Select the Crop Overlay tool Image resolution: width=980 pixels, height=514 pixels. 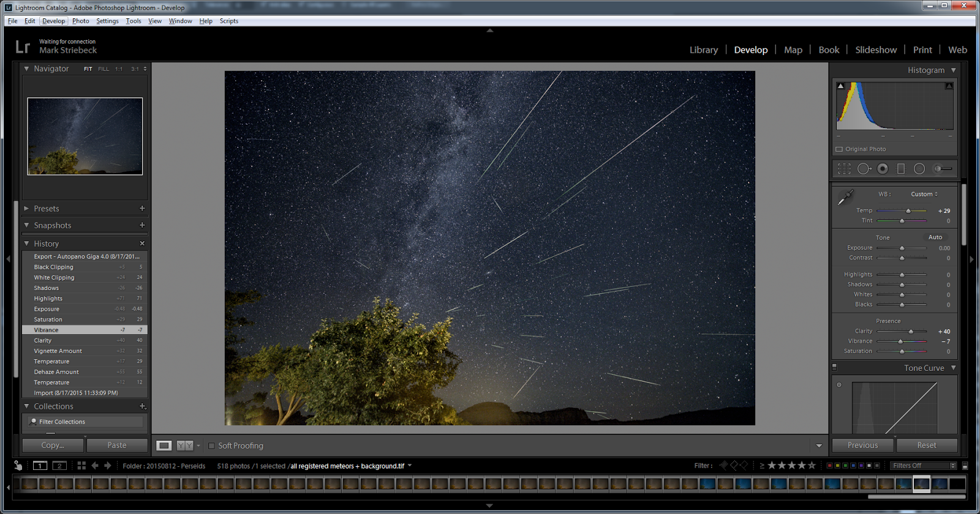844,169
